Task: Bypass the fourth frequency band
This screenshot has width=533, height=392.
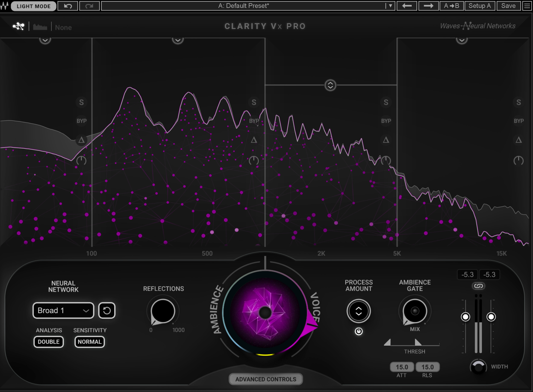Action: 519,121
